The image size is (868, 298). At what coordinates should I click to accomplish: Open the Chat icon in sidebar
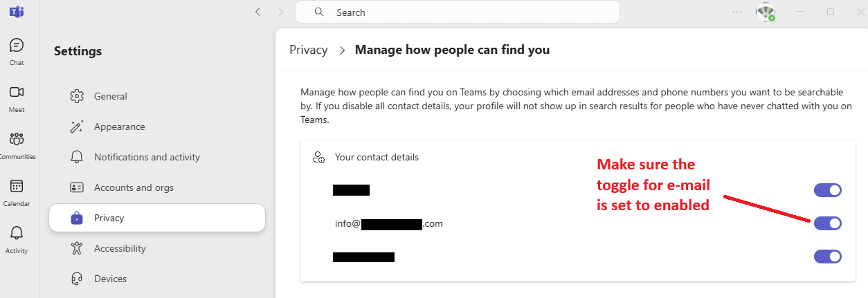17,46
